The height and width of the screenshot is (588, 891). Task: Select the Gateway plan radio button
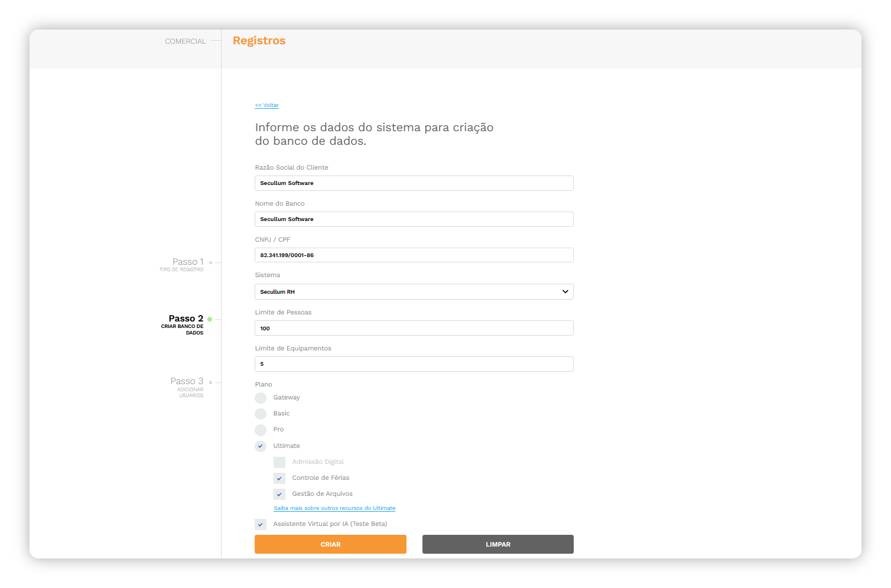(261, 398)
